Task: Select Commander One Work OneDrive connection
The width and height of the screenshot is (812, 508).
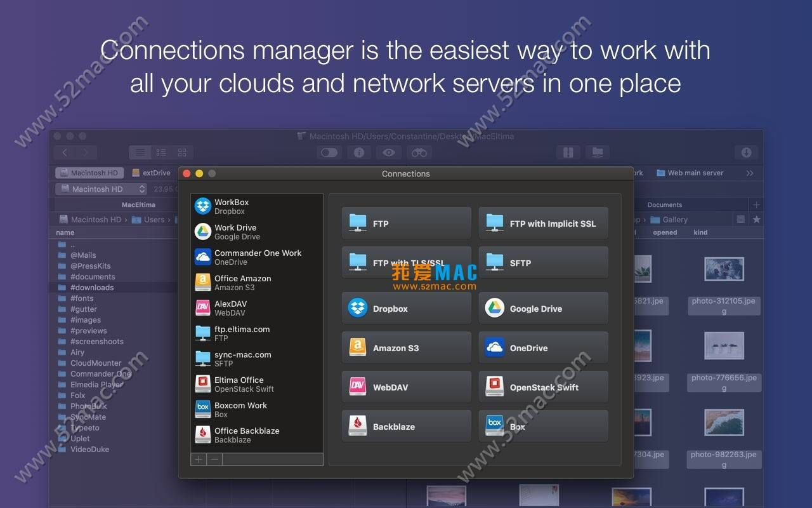Action: point(257,257)
